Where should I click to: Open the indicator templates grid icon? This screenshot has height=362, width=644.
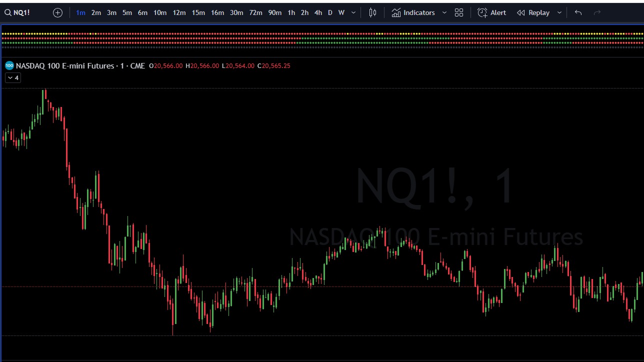pos(459,12)
